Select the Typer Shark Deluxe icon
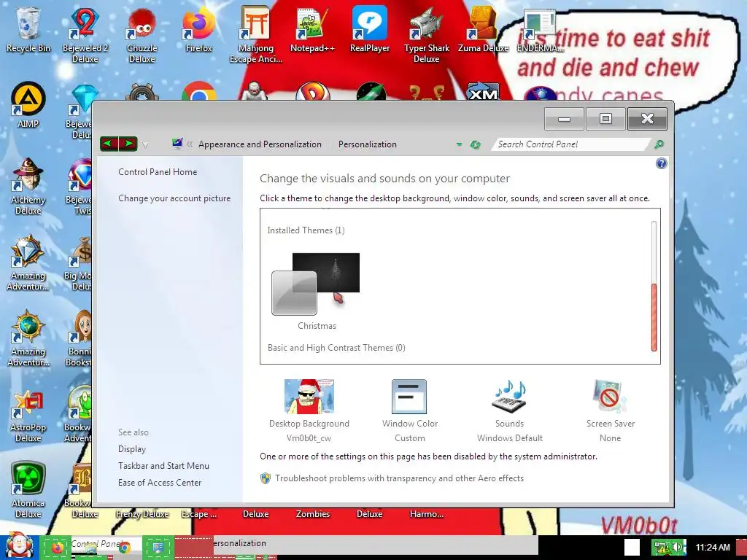 pos(426,35)
